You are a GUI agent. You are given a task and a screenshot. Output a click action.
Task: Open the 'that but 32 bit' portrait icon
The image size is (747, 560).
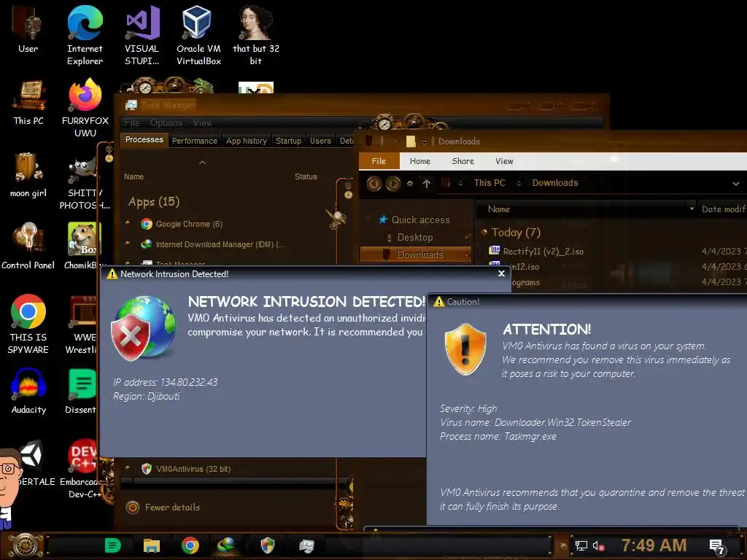click(x=256, y=35)
